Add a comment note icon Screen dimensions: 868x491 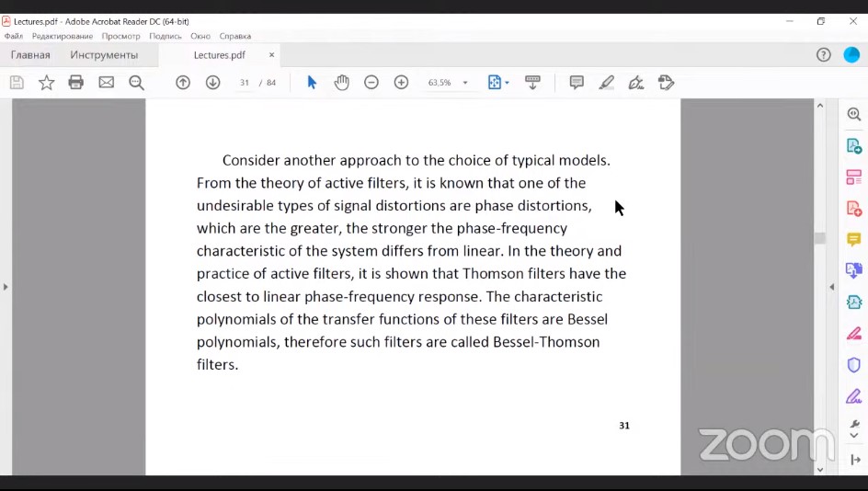(x=577, y=83)
